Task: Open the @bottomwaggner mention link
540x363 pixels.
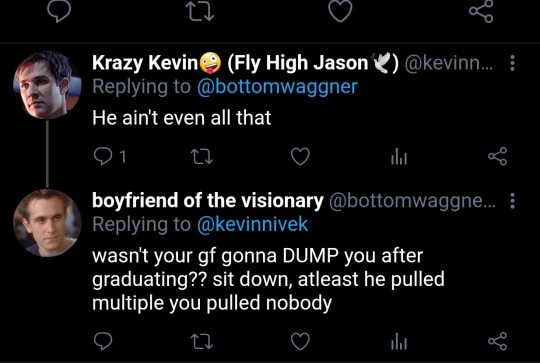Action: pos(277,87)
